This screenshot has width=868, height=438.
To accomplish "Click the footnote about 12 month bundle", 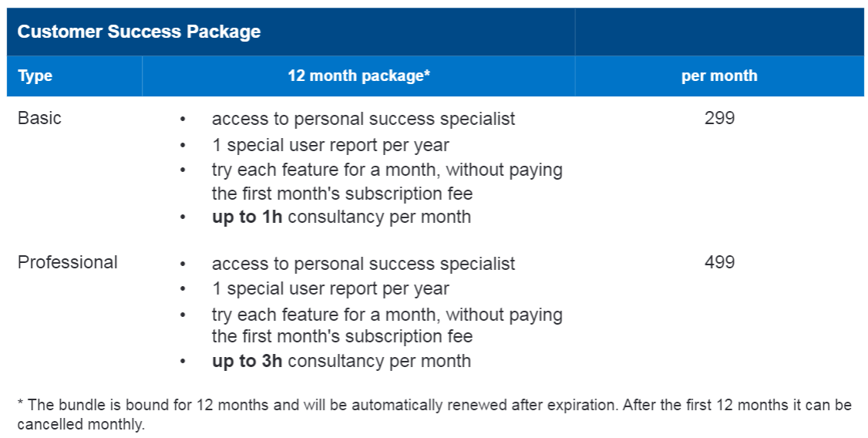I will 435,415.
